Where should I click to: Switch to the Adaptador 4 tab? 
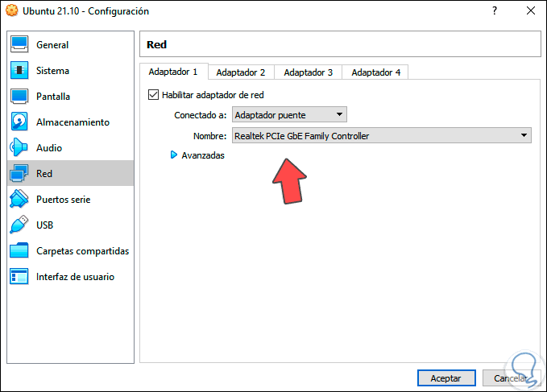(375, 72)
